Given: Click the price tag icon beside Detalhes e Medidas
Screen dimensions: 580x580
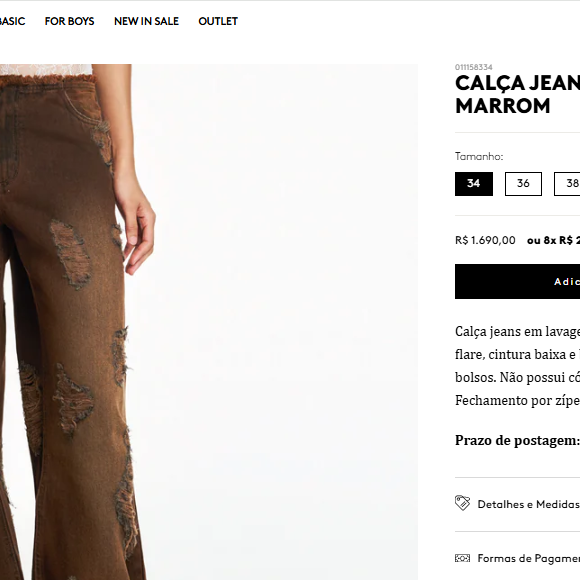Looking at the screenshot, I should [462, 503].
